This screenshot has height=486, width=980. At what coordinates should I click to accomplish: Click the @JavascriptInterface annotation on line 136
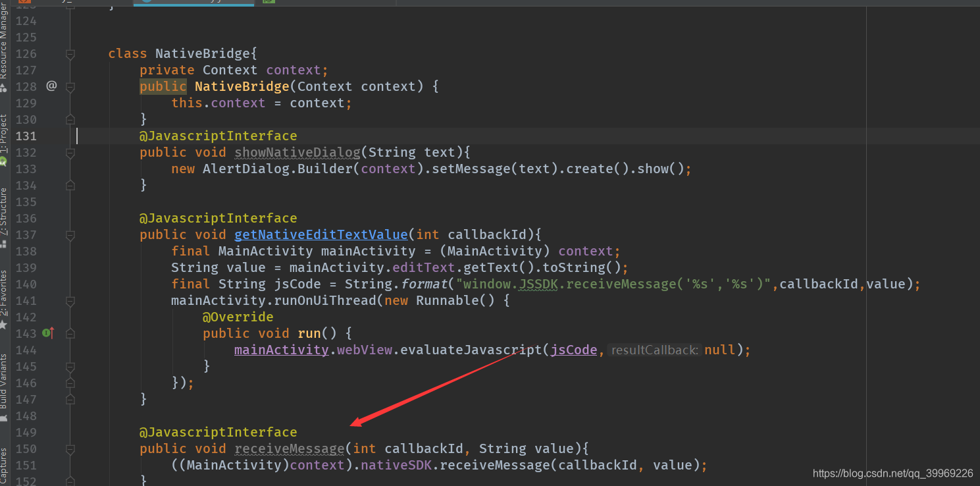pyautogui.click(x=219, y=218)
